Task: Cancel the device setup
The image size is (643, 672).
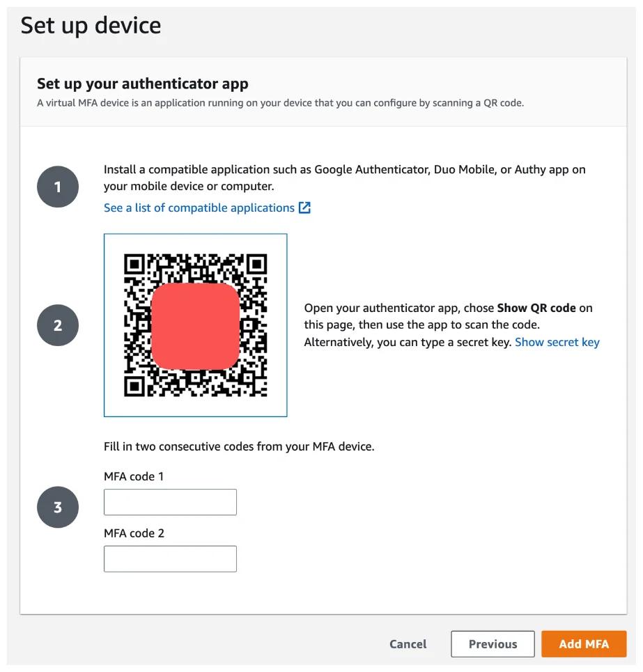Action: pyautogui.click(x=408, y=643)
